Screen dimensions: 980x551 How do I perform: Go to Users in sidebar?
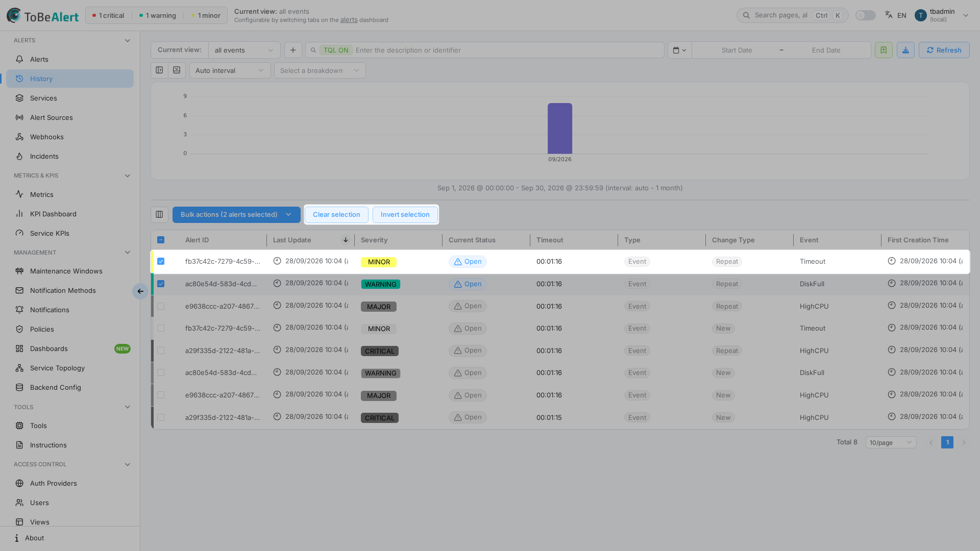[x=70, y=503]
